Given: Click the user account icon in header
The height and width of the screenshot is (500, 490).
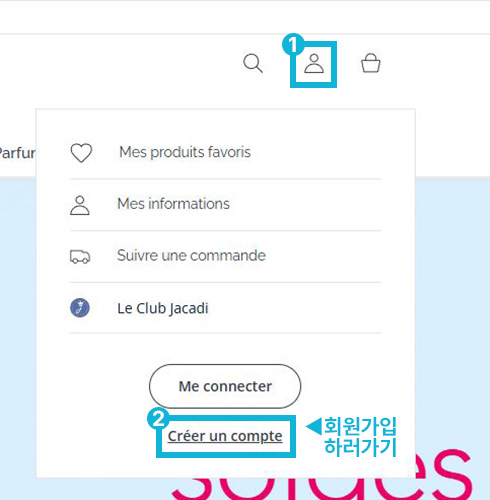Looking at the screenshot, I should tap(314, 64).
